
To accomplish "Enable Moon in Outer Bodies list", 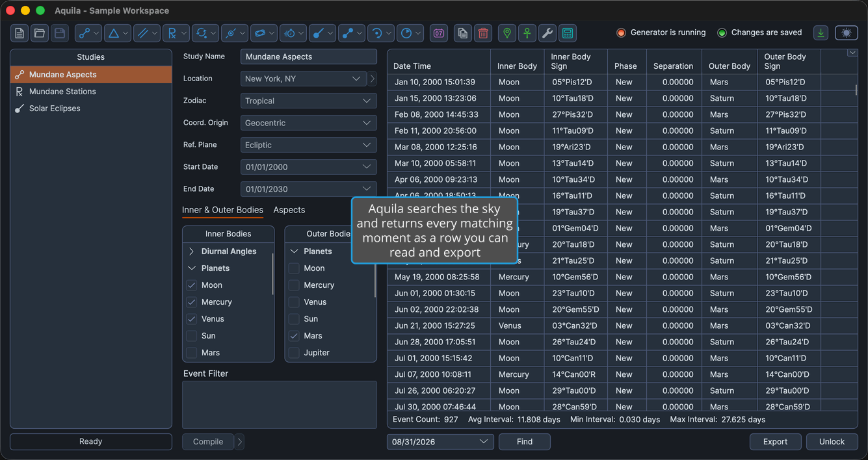I will point(294,268).
